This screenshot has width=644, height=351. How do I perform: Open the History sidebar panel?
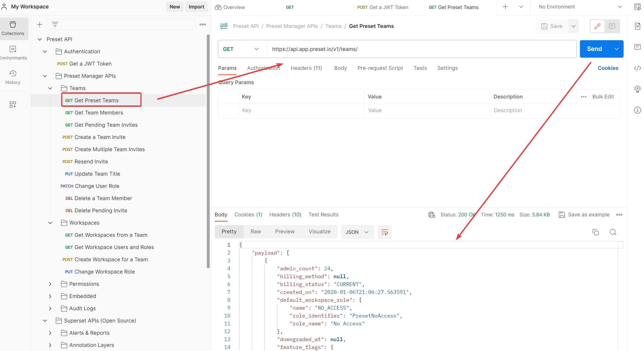tap(13, 77)
